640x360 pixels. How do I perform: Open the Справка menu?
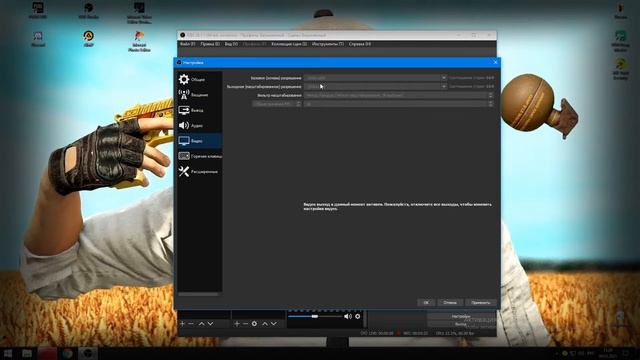coord(360,44)
